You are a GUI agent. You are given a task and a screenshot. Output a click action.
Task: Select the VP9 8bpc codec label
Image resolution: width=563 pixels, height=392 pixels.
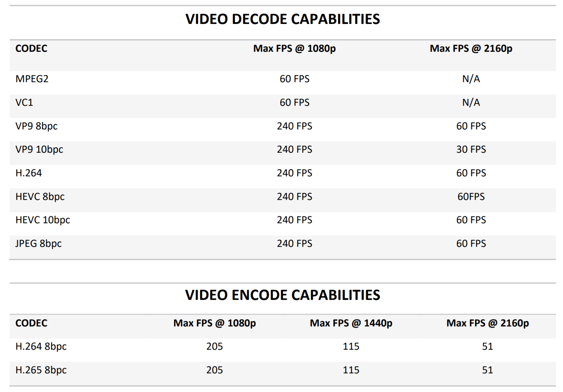click(x=36, y=126)
